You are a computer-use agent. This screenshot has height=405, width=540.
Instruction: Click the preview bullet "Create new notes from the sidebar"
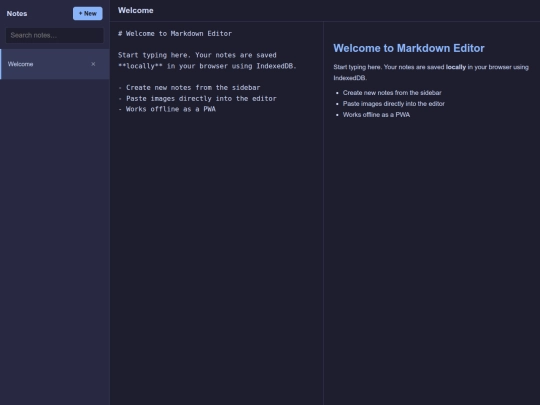click(392, 93)
